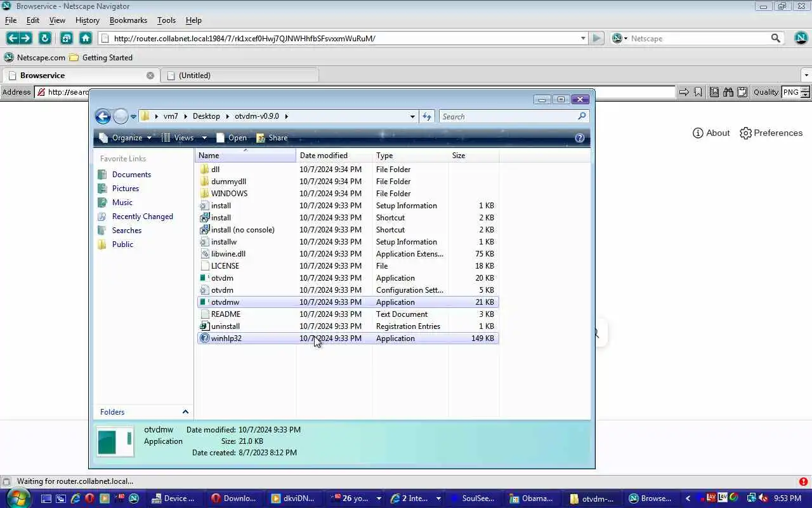Open the tab list dropdown
This screenshot has height=508, width=812.
click(x=806, y=75)
